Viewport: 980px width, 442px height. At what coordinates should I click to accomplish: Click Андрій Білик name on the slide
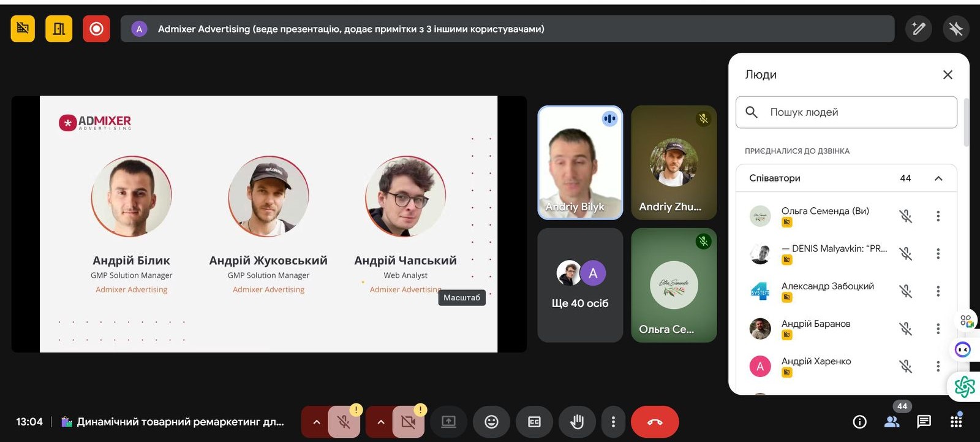click(x=131, y=261)
